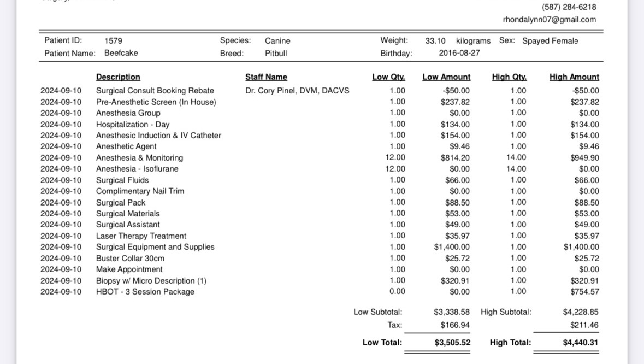
Task: Click the email address rhondalynn07@gmail.com
Action: coord(549,20)
